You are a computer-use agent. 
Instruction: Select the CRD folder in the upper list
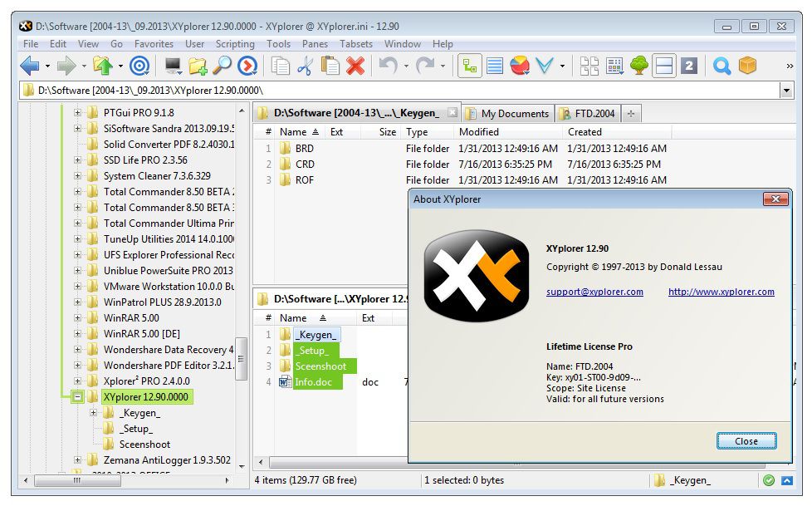point(305,165)
